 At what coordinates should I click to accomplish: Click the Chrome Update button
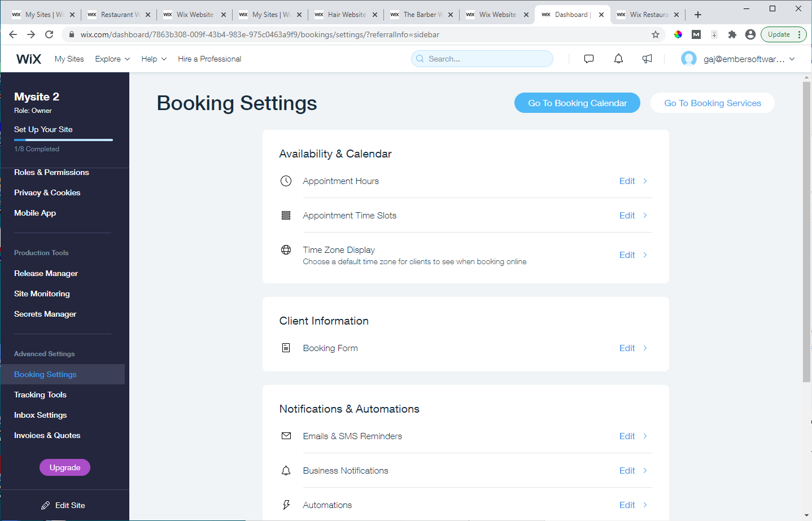pos(784,34)
